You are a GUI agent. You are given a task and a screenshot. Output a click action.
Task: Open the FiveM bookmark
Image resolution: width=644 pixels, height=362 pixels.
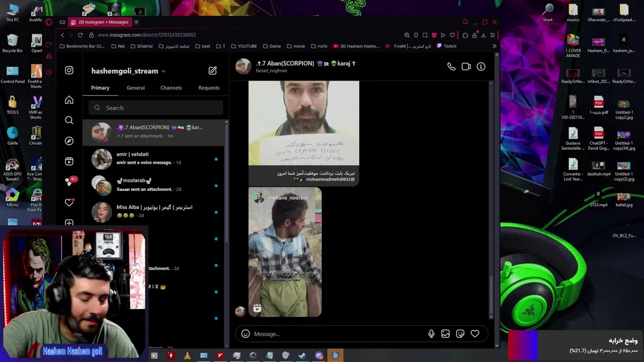point(408,46)
